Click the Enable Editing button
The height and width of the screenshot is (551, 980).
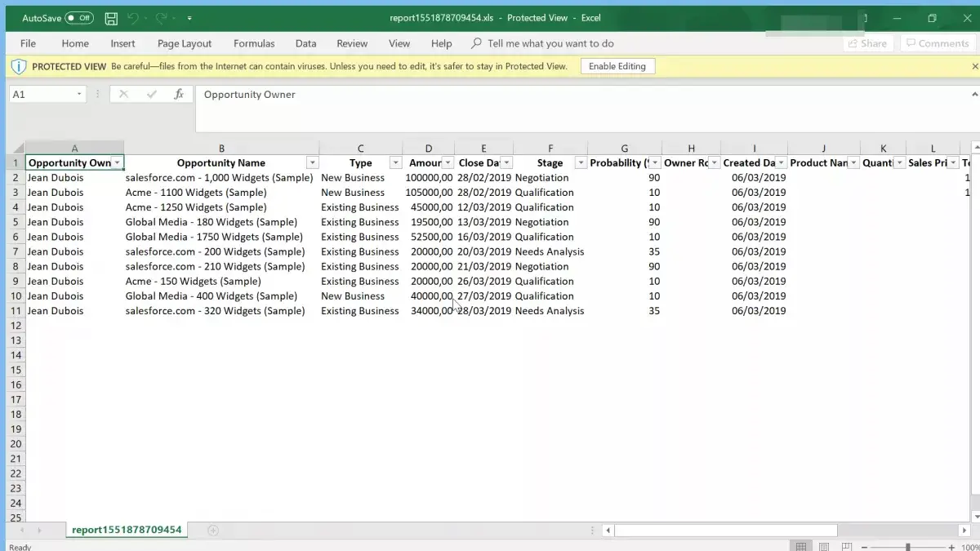point(617,66)
